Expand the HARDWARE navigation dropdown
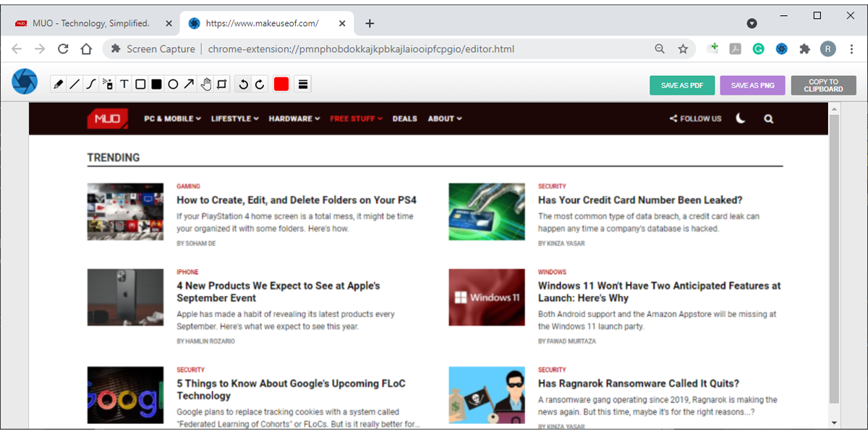This screenshot has width=868, height=434. click(294, 118)
